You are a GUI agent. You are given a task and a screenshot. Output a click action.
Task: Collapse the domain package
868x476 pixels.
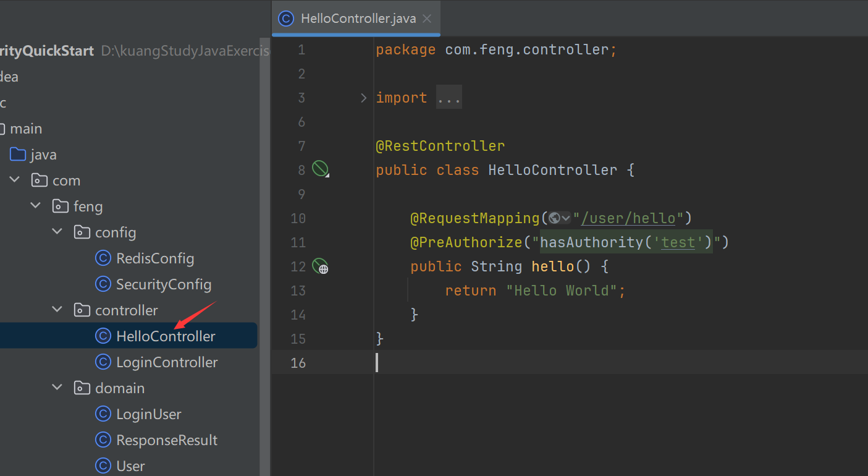[x=57, y=388]
